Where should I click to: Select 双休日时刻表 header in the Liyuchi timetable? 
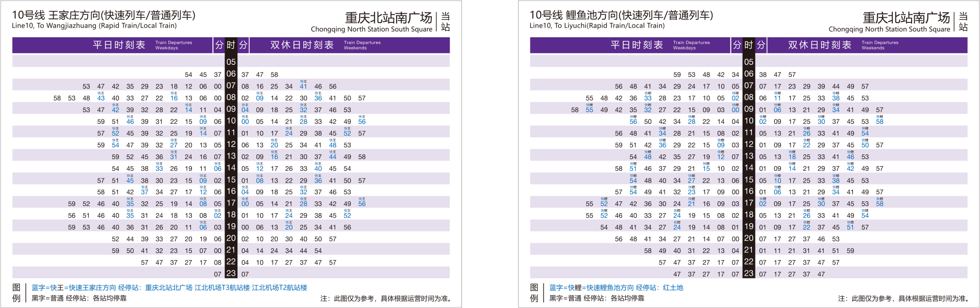tap(820, 45)
